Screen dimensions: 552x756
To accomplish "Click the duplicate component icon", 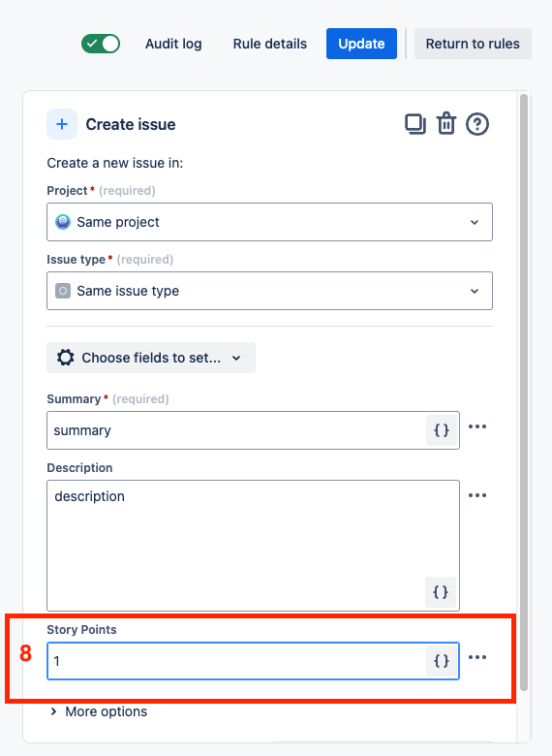I will tap(415, 124).
